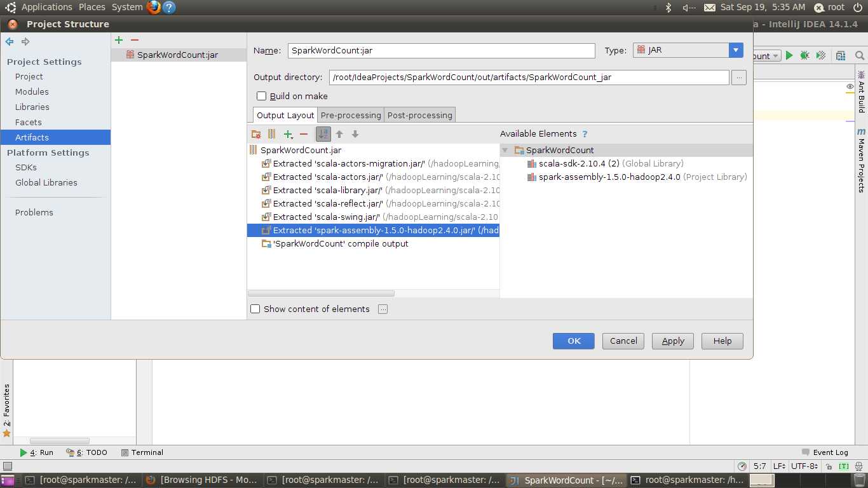Remove the selected artifact with the red minus
Viewport: 868px width, 488px height.
tap(135, 39)
